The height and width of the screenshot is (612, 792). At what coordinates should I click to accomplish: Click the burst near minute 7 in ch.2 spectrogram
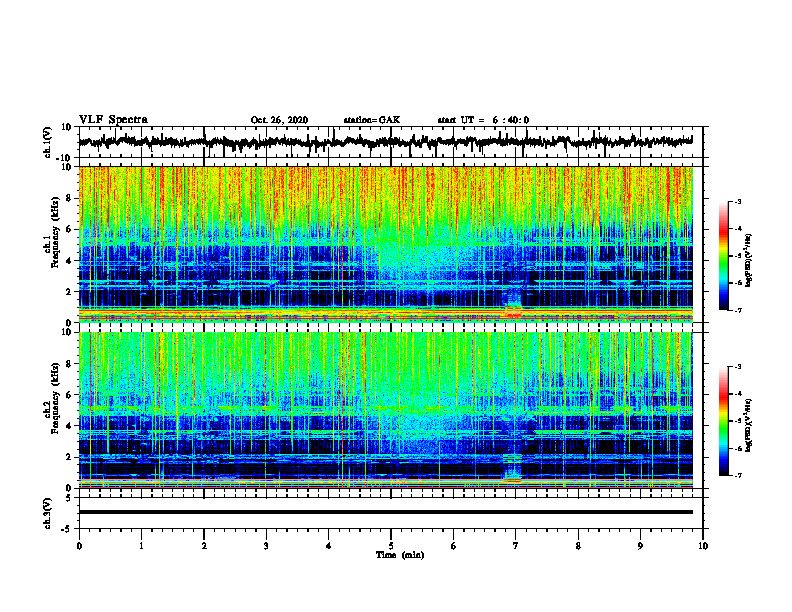coord(512,468)
